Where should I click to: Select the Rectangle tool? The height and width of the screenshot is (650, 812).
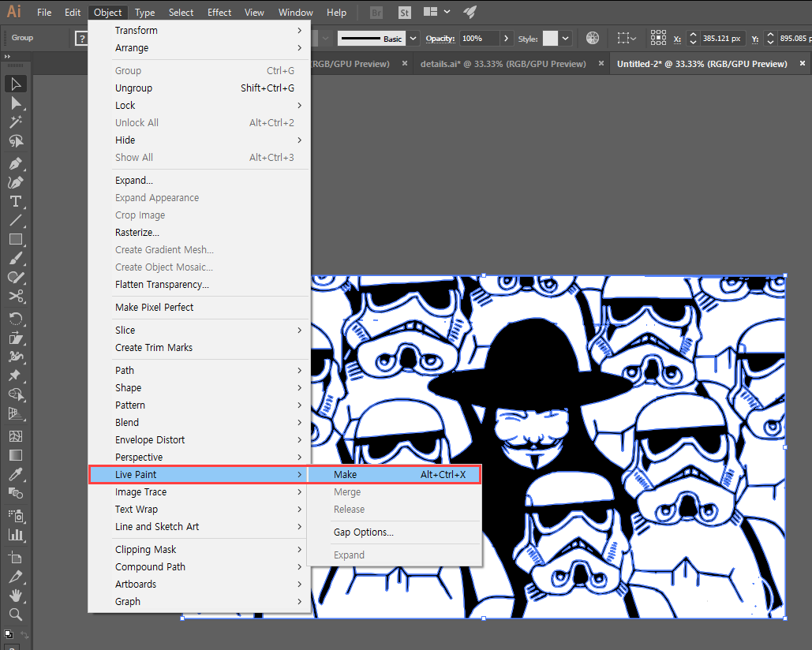(16, 239)
